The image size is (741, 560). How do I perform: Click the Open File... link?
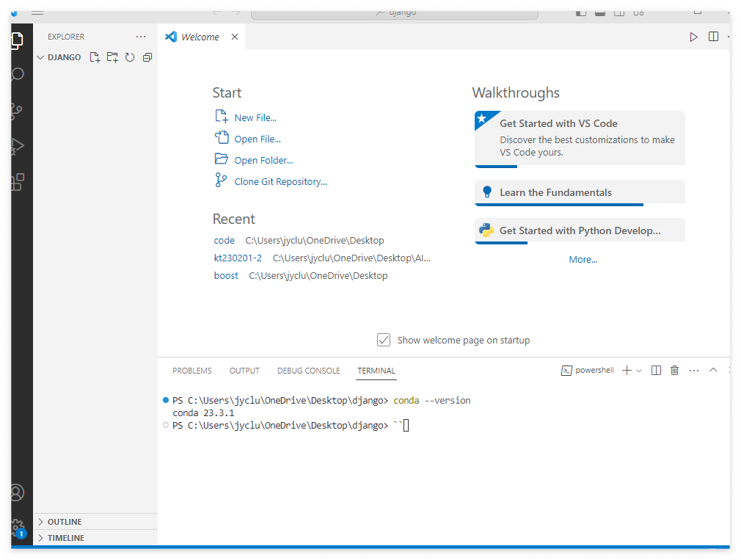coord(258,139)
